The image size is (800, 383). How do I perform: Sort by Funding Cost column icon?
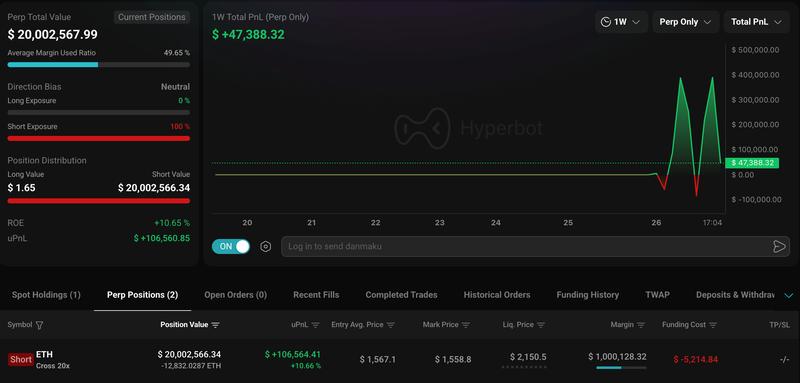click(x=713, y=325)
